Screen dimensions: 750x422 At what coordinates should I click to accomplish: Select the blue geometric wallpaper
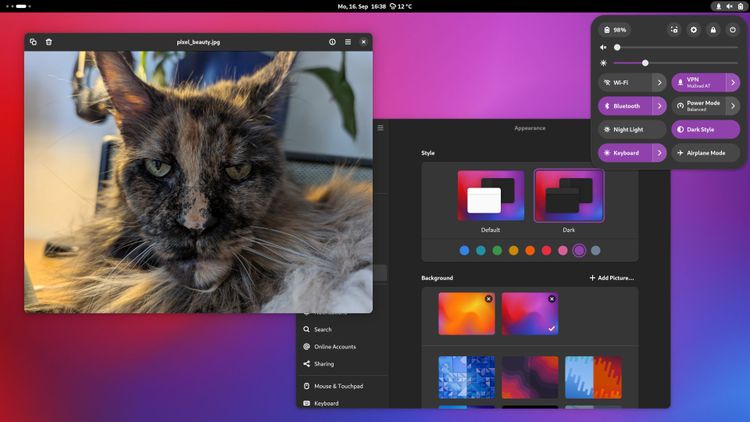pyautogui.click(x=466, y=377)
